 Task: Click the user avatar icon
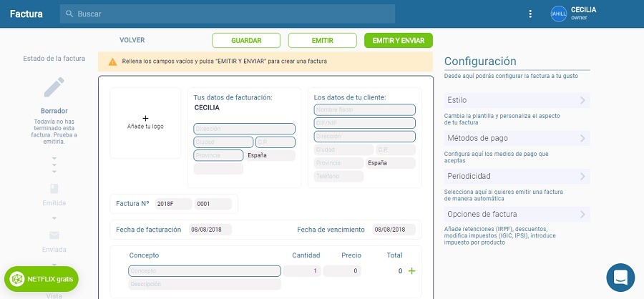coord(559,14)
